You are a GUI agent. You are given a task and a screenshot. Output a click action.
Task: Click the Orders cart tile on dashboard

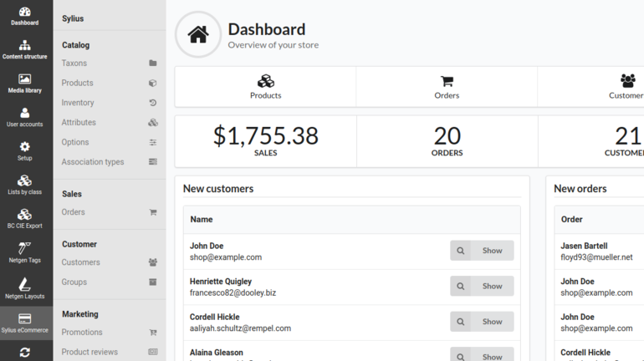[447, 87]
